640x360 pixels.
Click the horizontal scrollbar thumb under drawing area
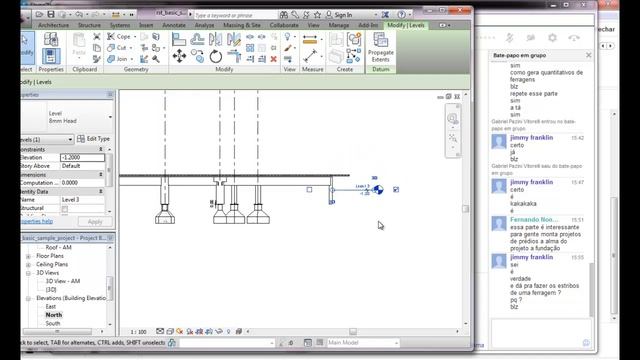[x=353, y=331]
